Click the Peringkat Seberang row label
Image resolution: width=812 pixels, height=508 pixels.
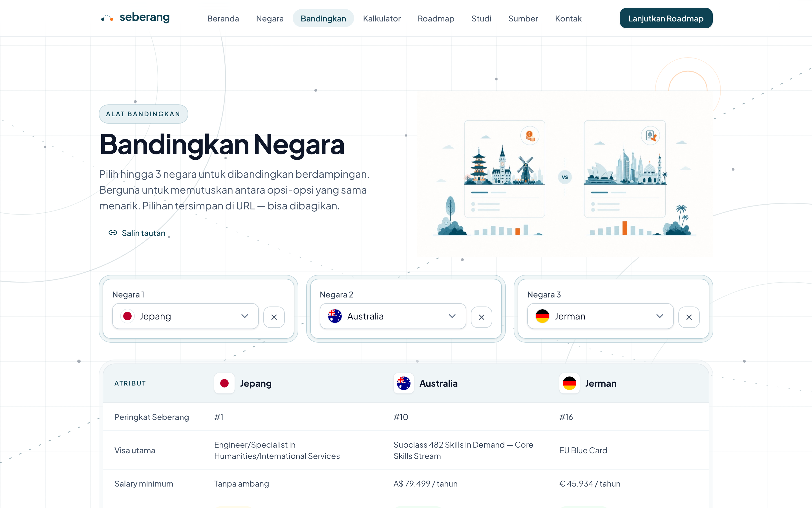point(152,417)
